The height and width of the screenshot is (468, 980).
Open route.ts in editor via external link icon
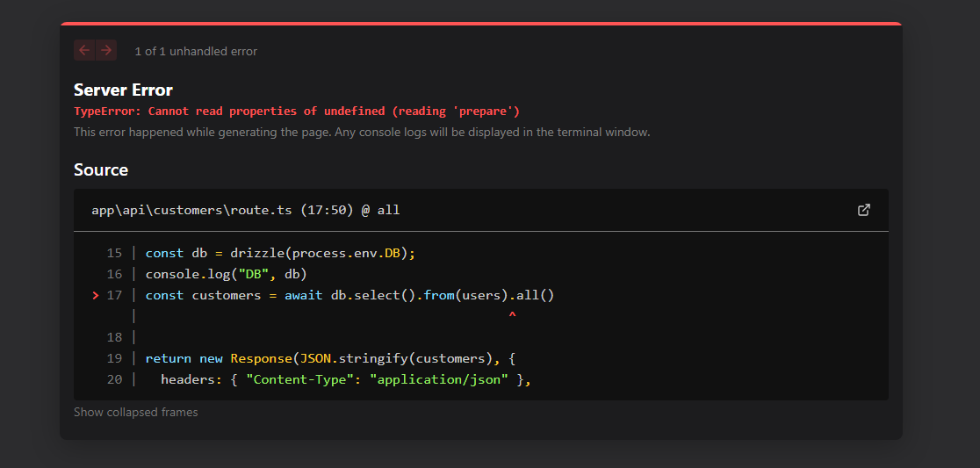point(864,210)
